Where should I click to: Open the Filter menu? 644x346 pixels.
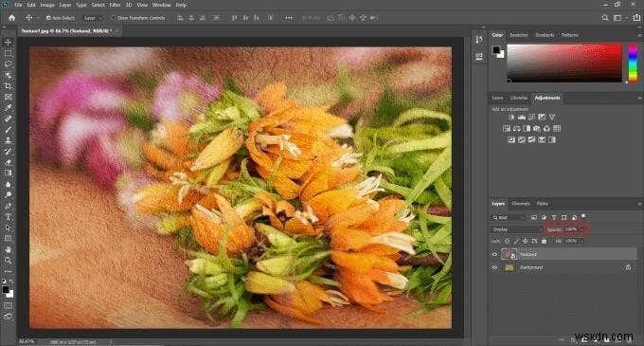[115, 5]
